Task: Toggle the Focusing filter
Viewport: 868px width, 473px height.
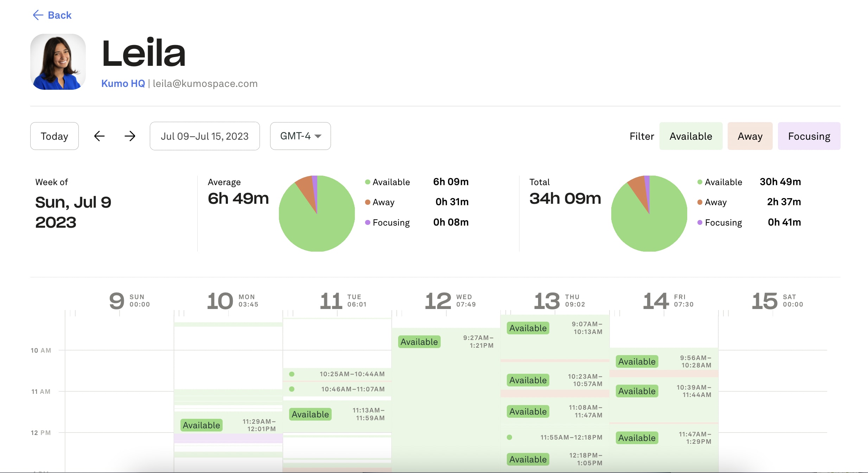Action: tap(809, 136)
